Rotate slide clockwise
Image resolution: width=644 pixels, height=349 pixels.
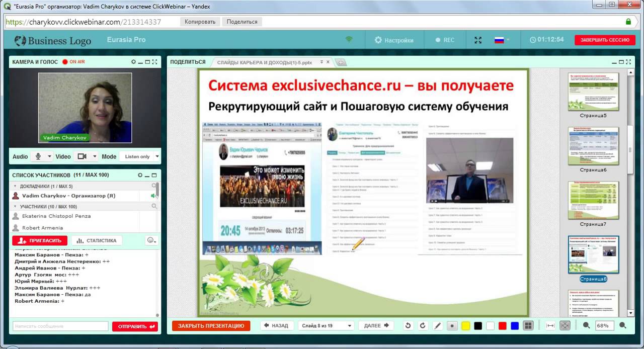(423, 326)
